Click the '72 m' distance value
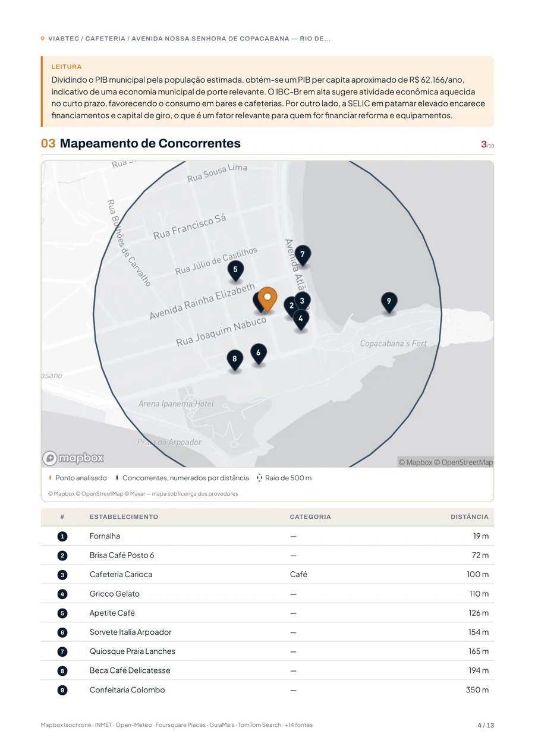 point(480,555)
